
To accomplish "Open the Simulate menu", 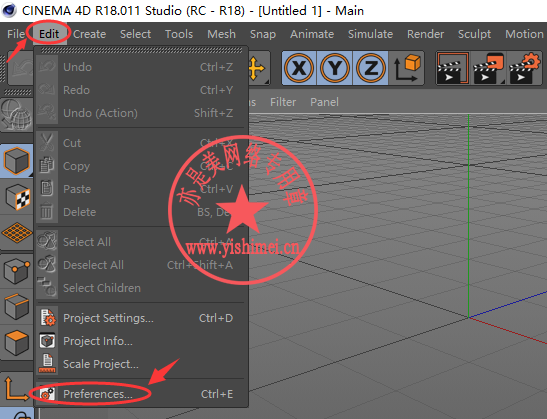I will (370, 34).
